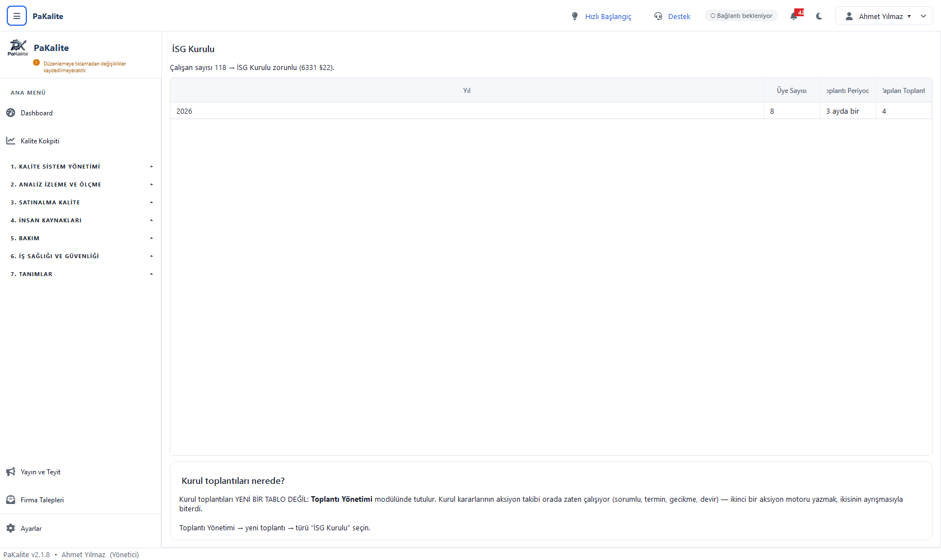The image size is (941, 560).
Task: Sort by the Üye Sayısı column header
Action: [791, 90]
